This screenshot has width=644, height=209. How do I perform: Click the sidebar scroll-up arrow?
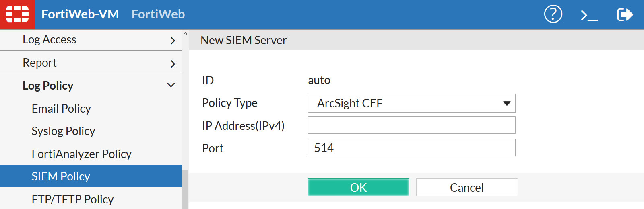(x=186, y=34)
